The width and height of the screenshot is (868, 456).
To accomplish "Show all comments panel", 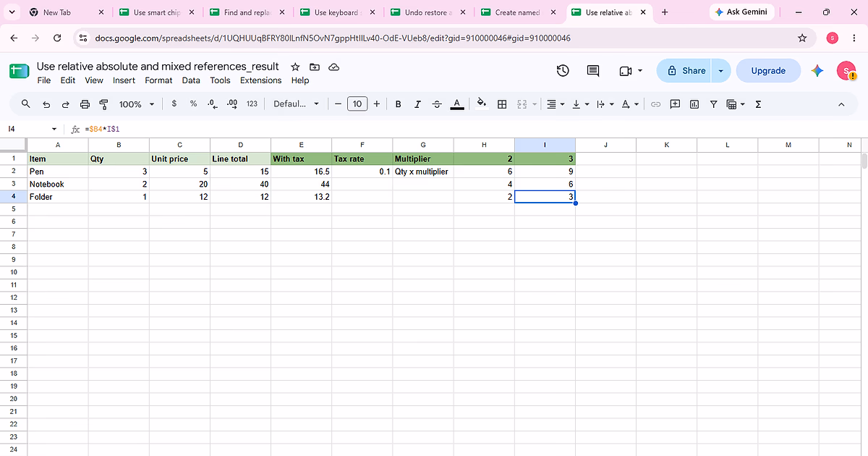I will click(593, 70).
